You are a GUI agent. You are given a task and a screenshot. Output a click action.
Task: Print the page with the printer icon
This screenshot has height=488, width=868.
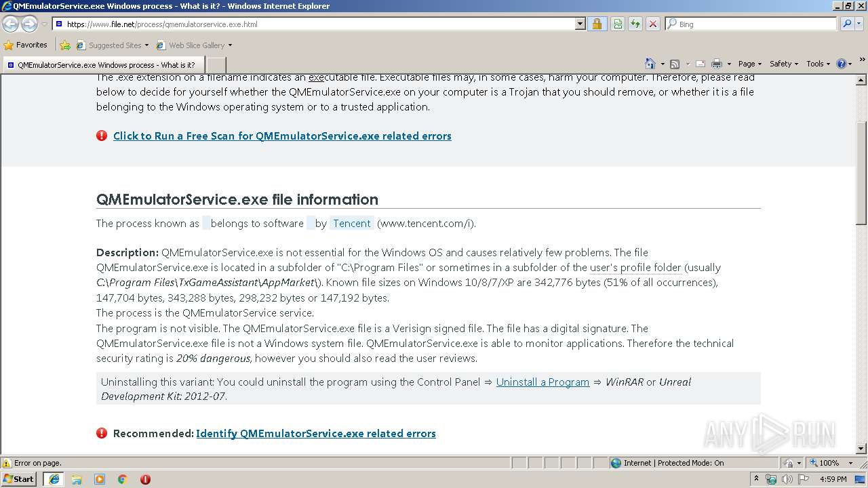coord(716,64)
